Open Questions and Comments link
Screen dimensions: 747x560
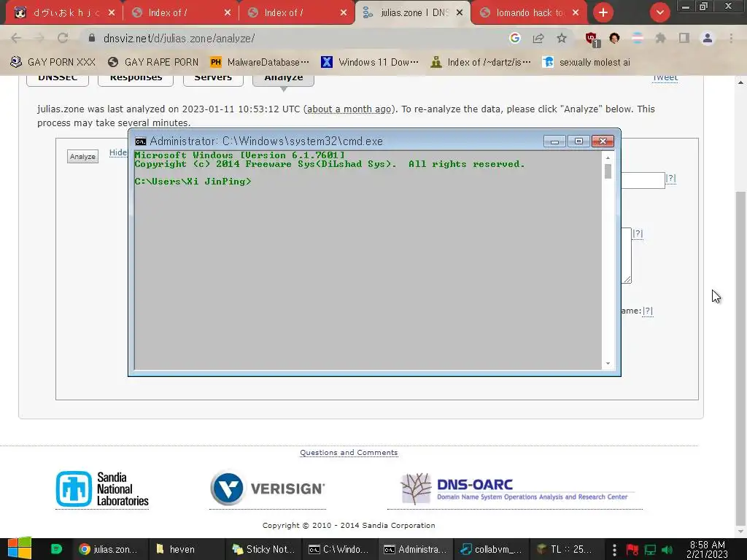pos(349,452)
